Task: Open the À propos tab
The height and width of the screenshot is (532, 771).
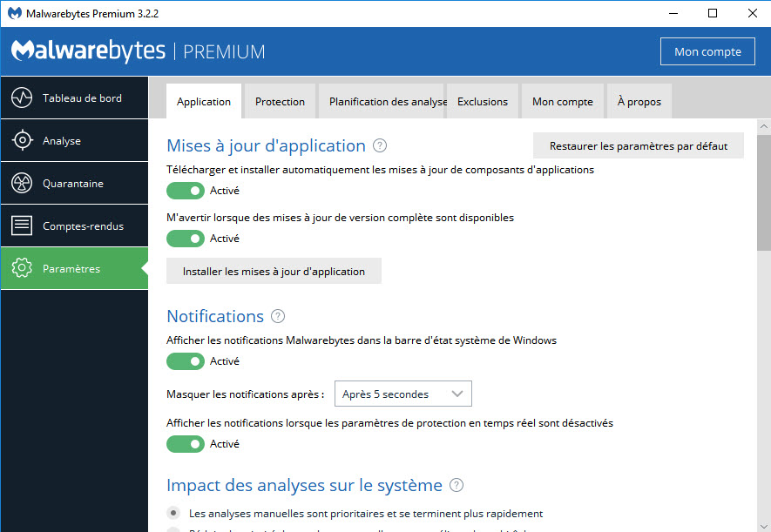Action: [x=639, y=101]
